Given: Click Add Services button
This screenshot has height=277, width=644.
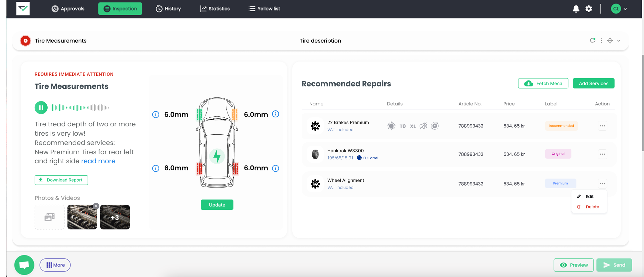Looking at the screenshot, I should click(x=594, y=83).
